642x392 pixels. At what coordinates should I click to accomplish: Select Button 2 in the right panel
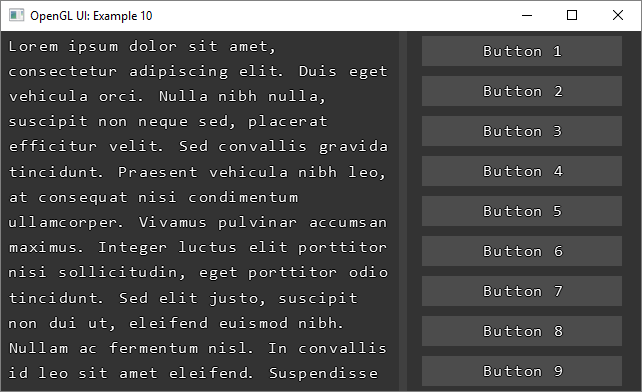click(522, 91)
